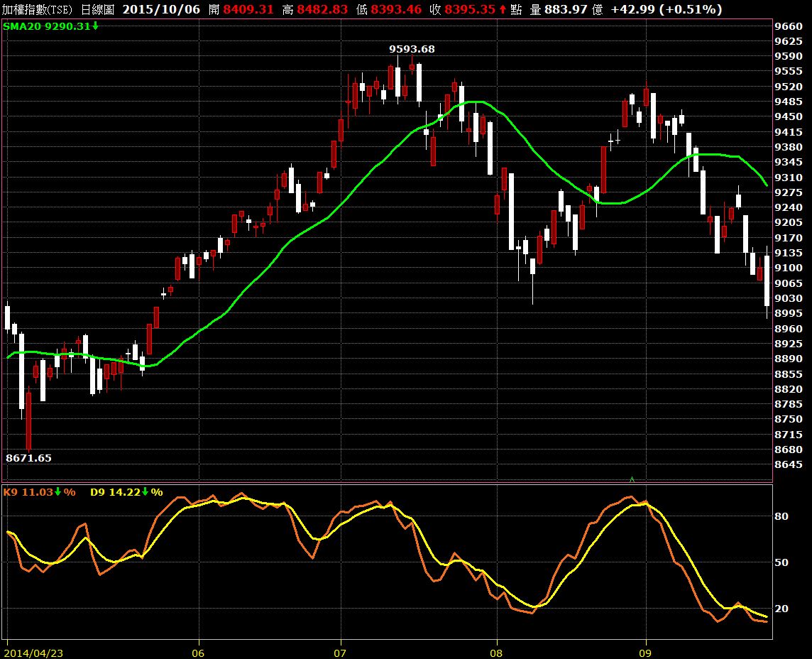Click the change value +42.99 (+0.51%)

(666, 9)
